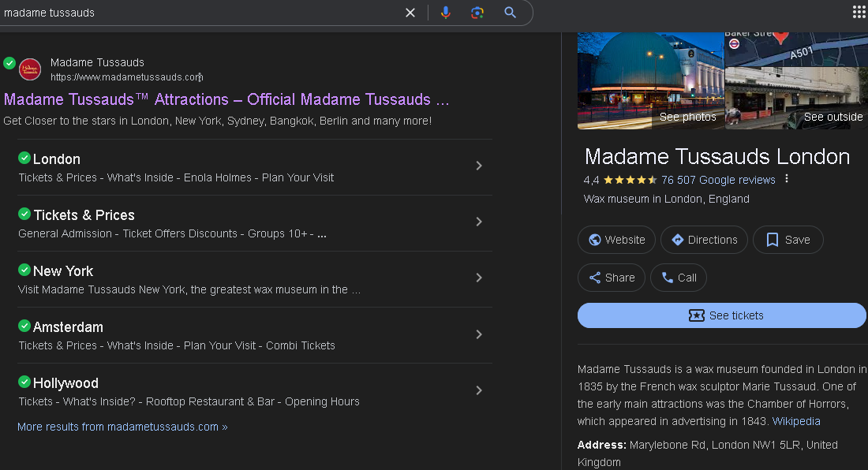Open the See photos thumbnail
868x470 pixels.
650,80
